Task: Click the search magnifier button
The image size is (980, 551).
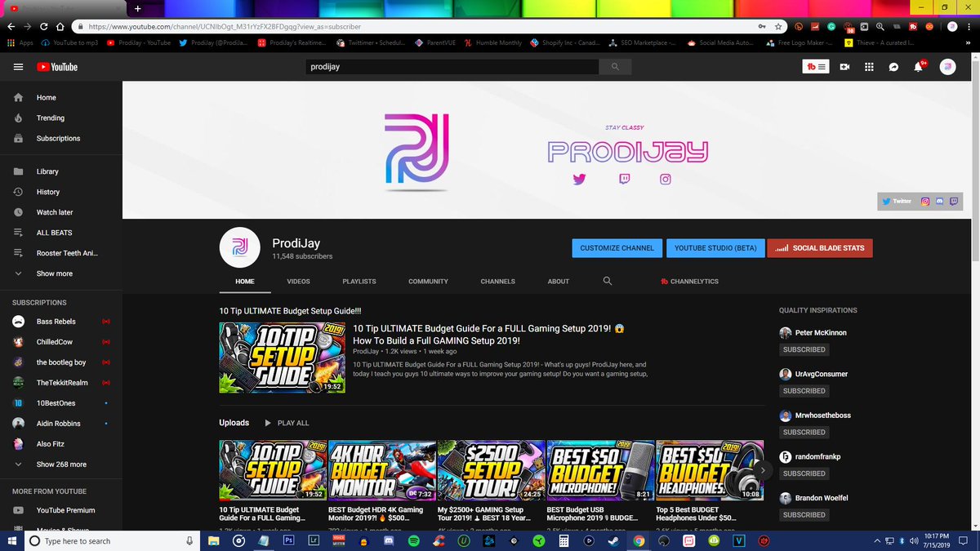Action: (x=615, y=67)
